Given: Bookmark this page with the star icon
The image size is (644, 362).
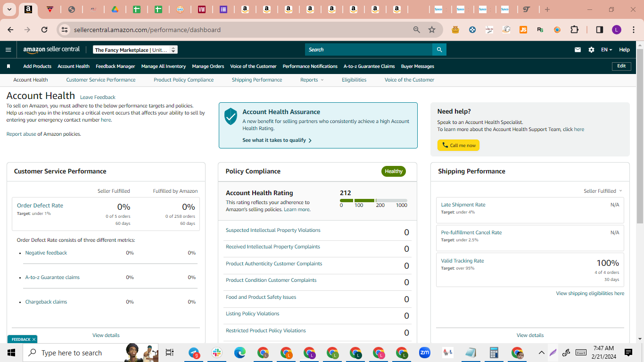Looking at the screenshot, I should [x=432, y=30].
